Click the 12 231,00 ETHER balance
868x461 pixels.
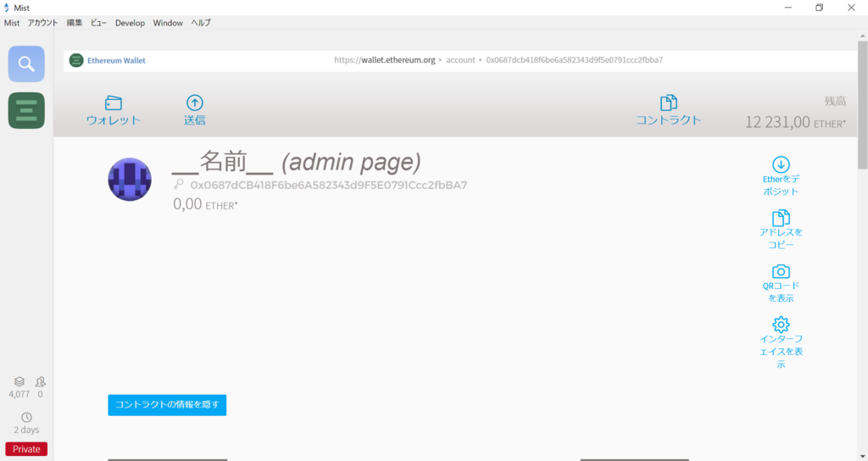tap(795, 122)
